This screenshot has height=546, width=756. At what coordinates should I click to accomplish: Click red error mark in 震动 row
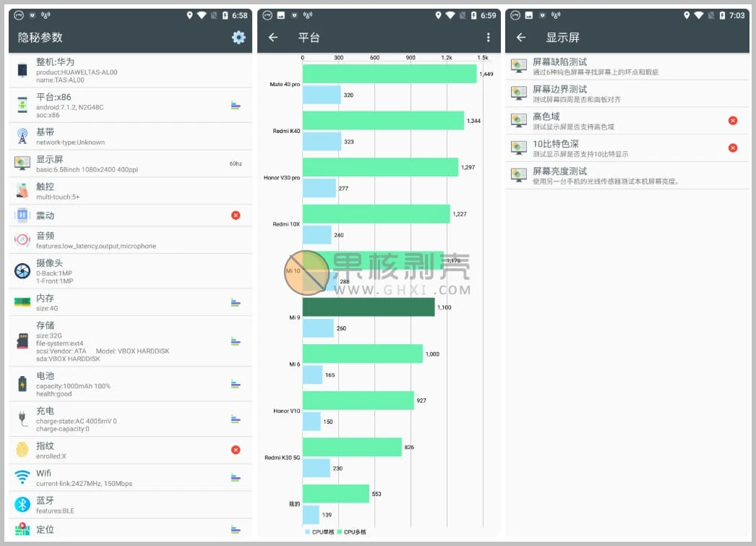click(236, 215)
